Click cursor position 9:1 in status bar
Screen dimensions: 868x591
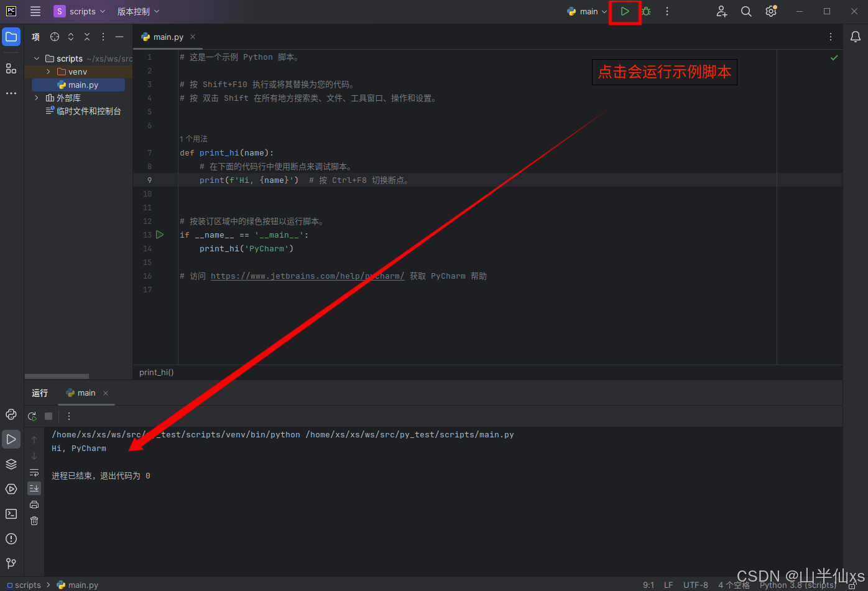point(649,585)
